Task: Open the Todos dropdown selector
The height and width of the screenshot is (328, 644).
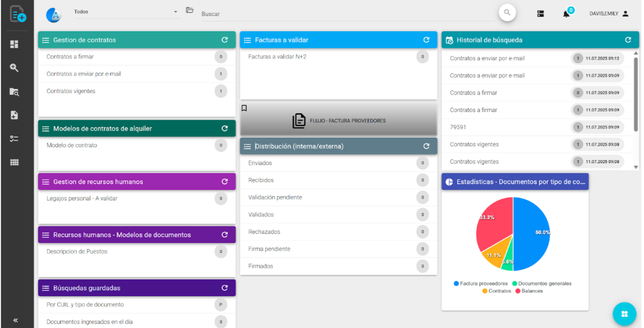Action: tap(126, 12)
